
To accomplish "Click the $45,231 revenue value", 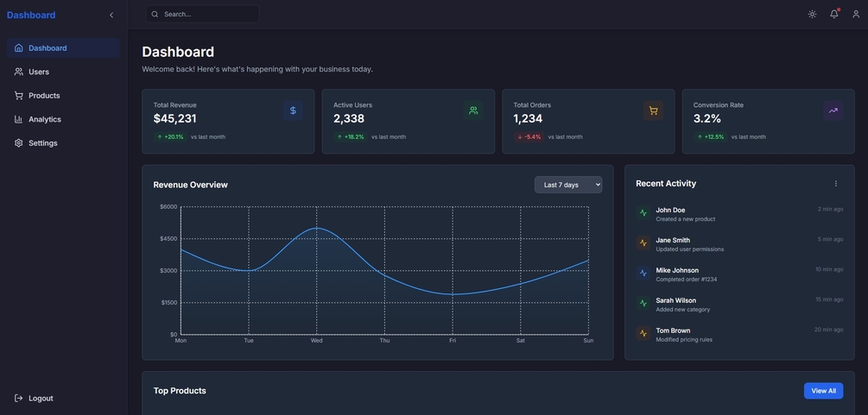I will 175,119.
